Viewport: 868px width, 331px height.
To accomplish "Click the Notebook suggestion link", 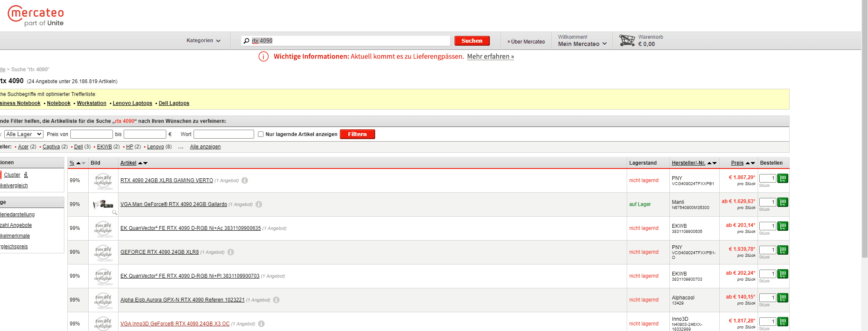I will [x=59, y=103].
